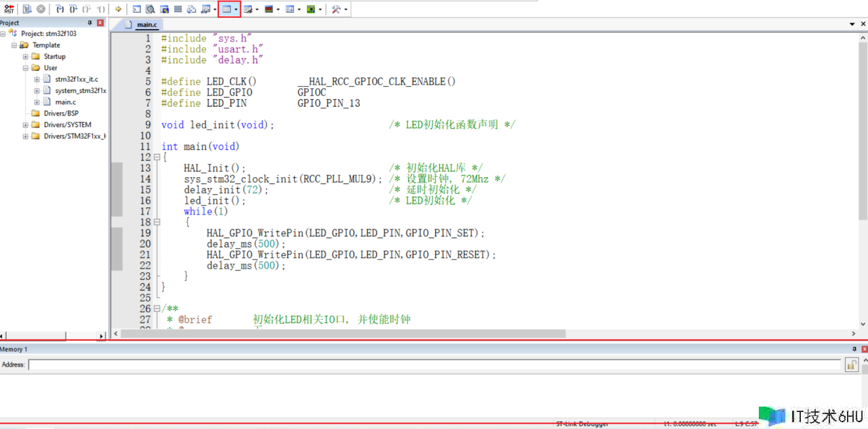Open the Command Window toolbar icon
868x429 pixels.
136,9
